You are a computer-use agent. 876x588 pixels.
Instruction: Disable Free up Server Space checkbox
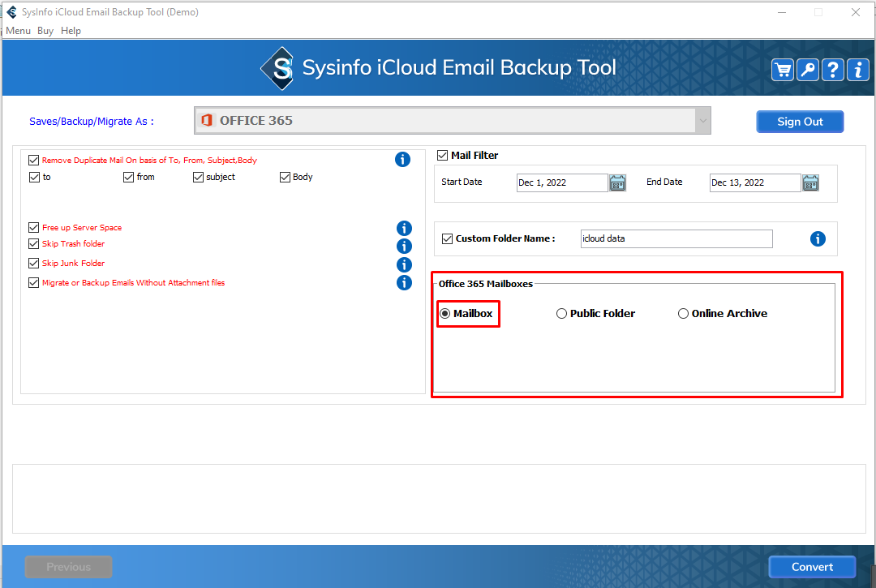(33, 228)
